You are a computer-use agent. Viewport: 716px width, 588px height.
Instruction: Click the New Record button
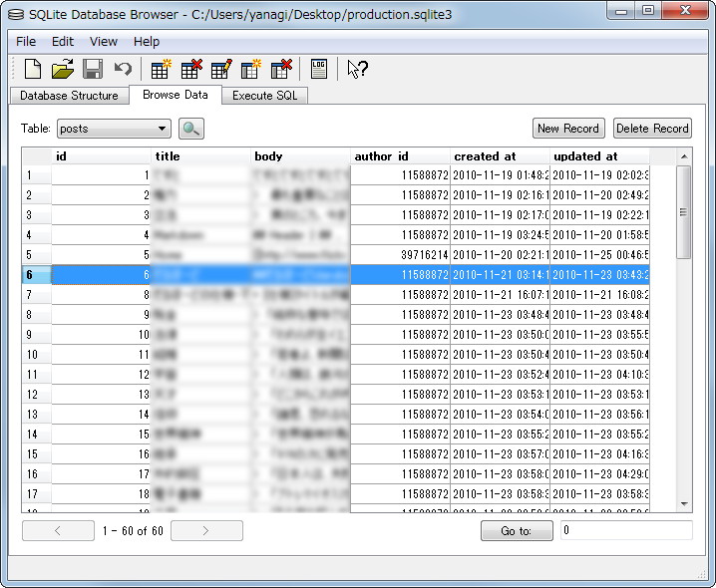click(x=568, y=129)
